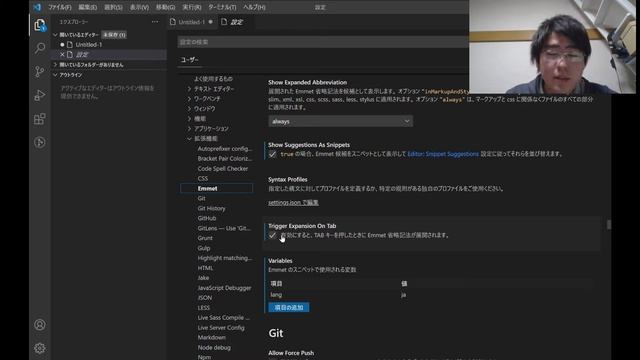Open the Source Control view icon
Viewport: 640px width, 360px height.
point(40,72)
